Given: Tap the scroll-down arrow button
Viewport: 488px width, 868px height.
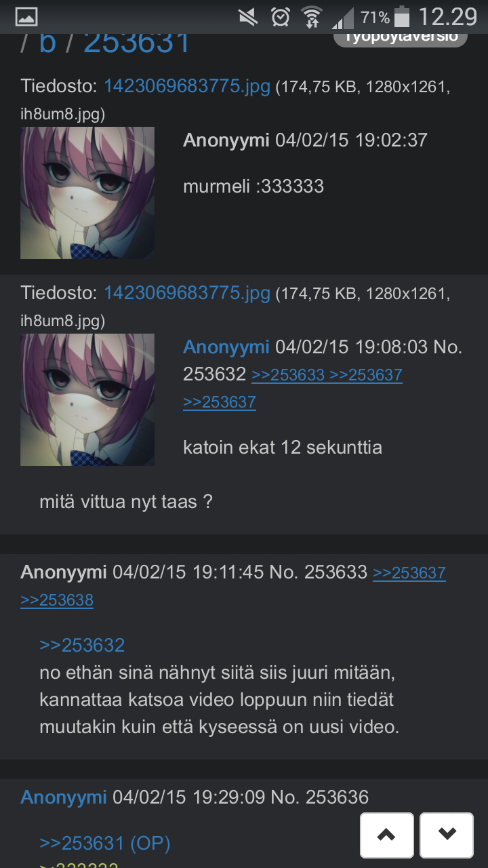Looking at the screenshot, I should click(447, 834).
